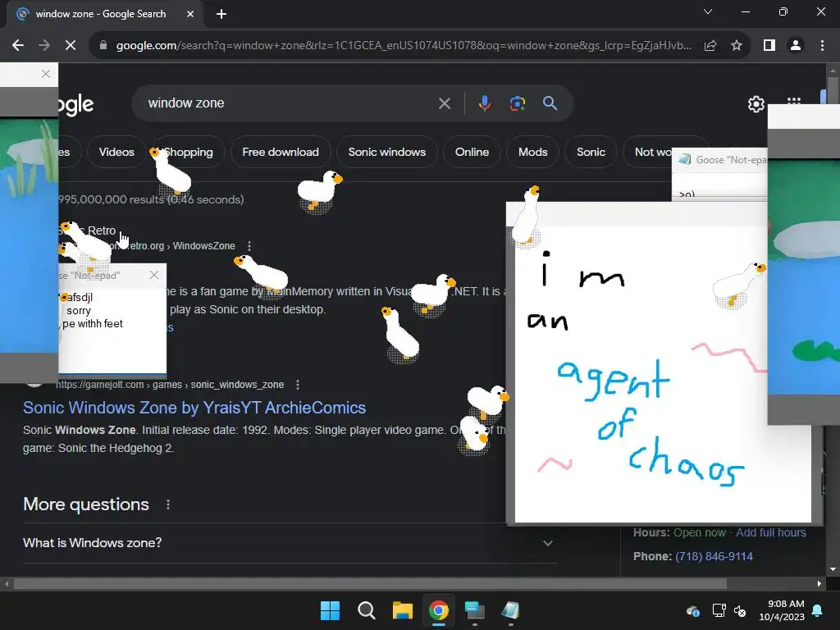
Task: Clear the Google search box text
Action: (x=444, y=103)
